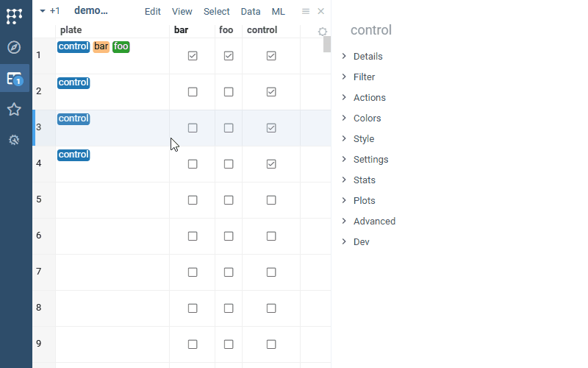The height and width of the screenshot is (368, 588).
Task: Expand the Stats section
Action: [364, 180]
